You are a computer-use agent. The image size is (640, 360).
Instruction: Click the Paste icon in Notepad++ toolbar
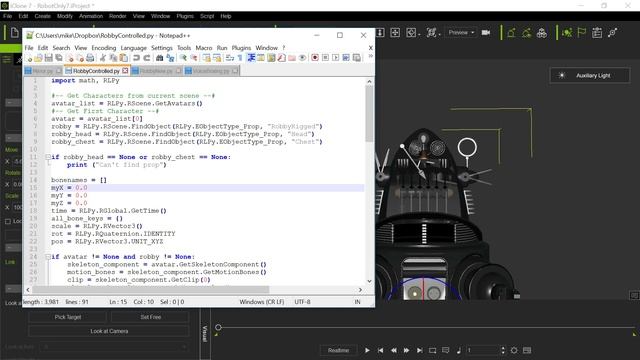point(123,58)
